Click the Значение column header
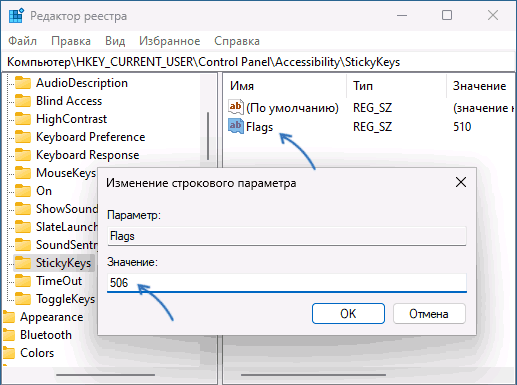517x385 pixels. click(x=479, y=86)
